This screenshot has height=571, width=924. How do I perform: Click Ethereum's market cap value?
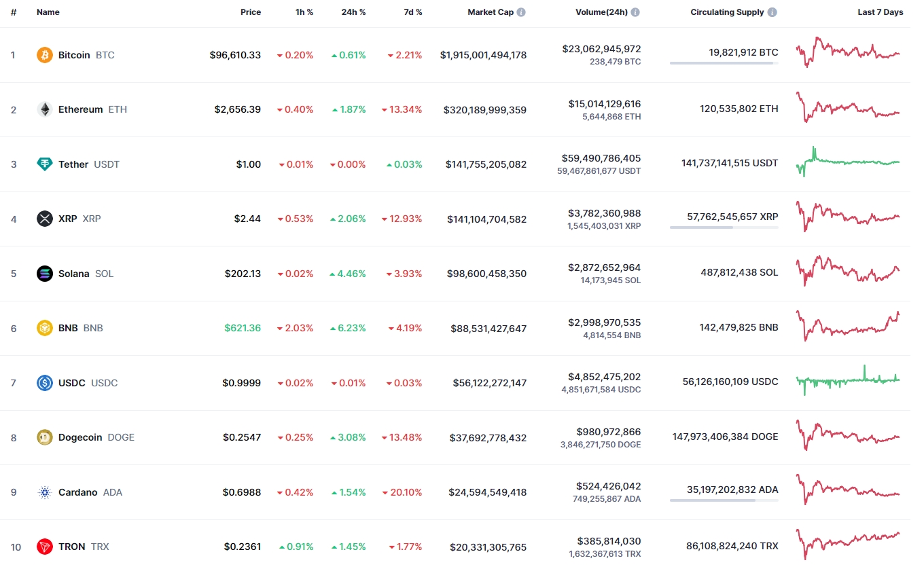coord(485,110)
